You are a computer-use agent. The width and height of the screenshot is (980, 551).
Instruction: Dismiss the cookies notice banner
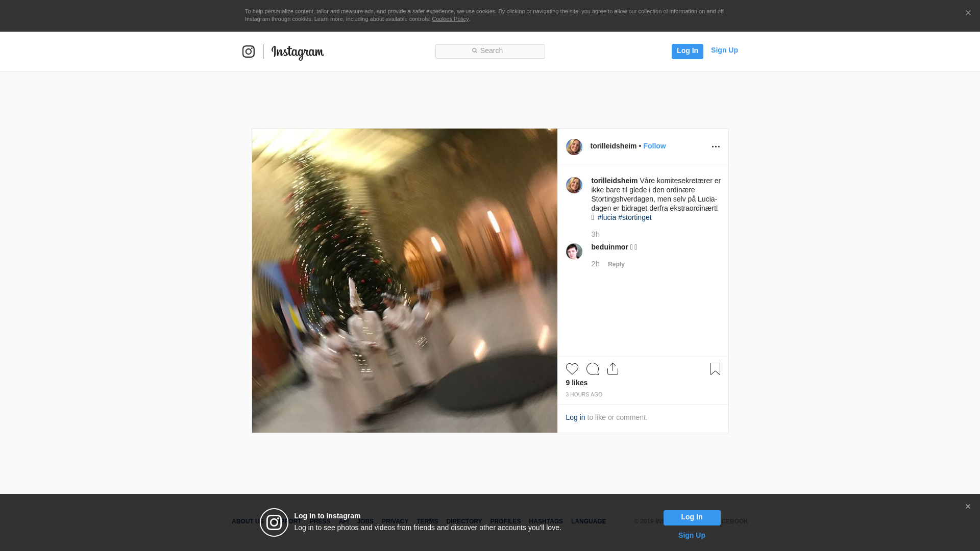click(968, 13)
